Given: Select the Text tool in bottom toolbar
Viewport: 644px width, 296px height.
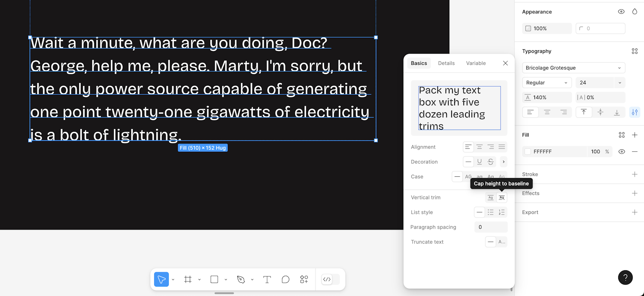Looking at the screenshot, I should pyautogui.click(x=267, y=280).
